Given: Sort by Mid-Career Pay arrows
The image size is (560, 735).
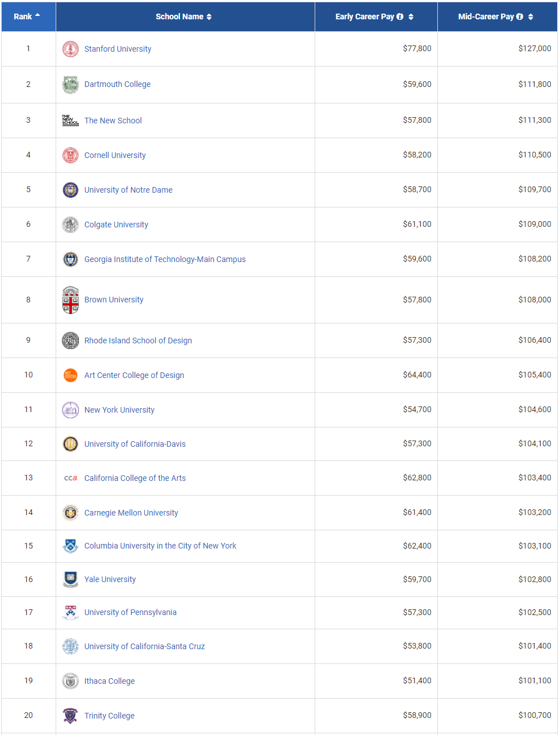Looking at the screenshot, I should click(x=530, y=16).
